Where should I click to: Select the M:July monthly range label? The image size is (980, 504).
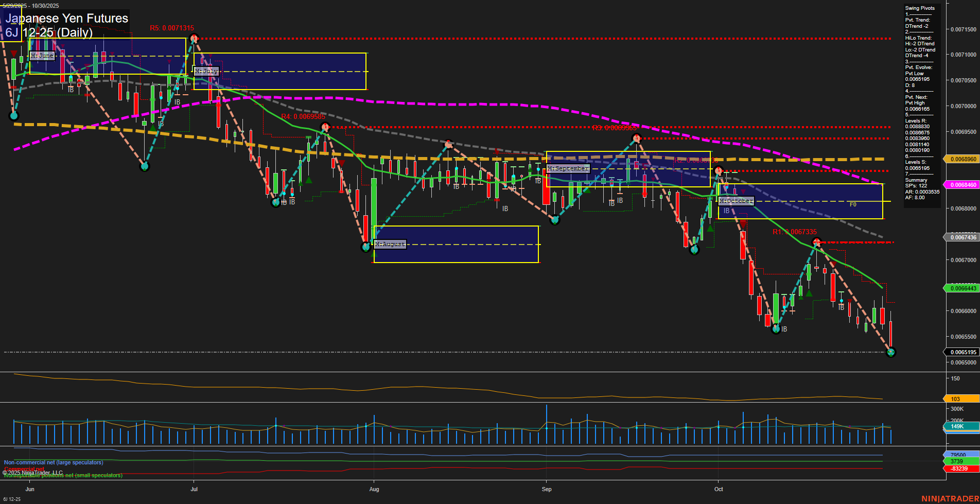pos(206,71)
